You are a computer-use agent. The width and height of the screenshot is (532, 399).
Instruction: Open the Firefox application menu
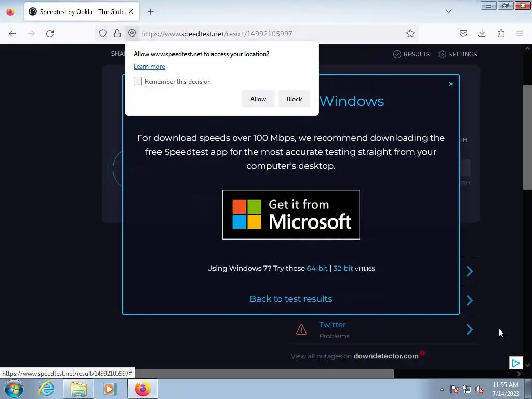click(520, 33)
